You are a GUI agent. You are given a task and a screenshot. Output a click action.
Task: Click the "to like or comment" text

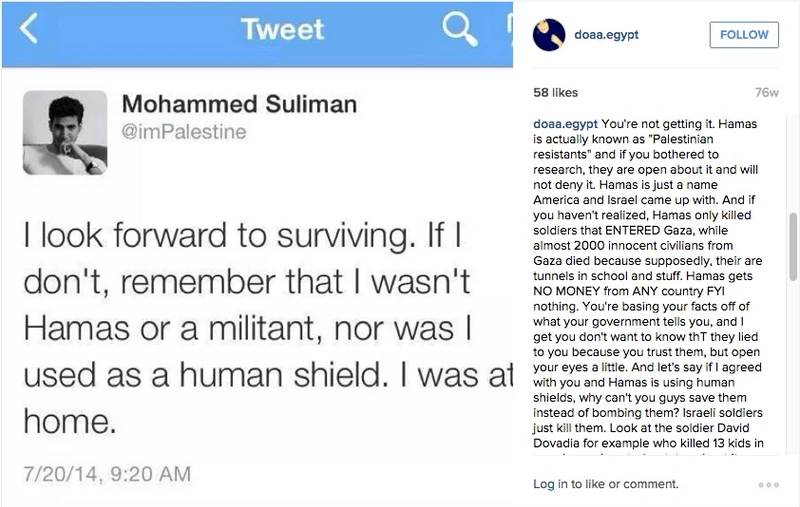click(626, 484)
